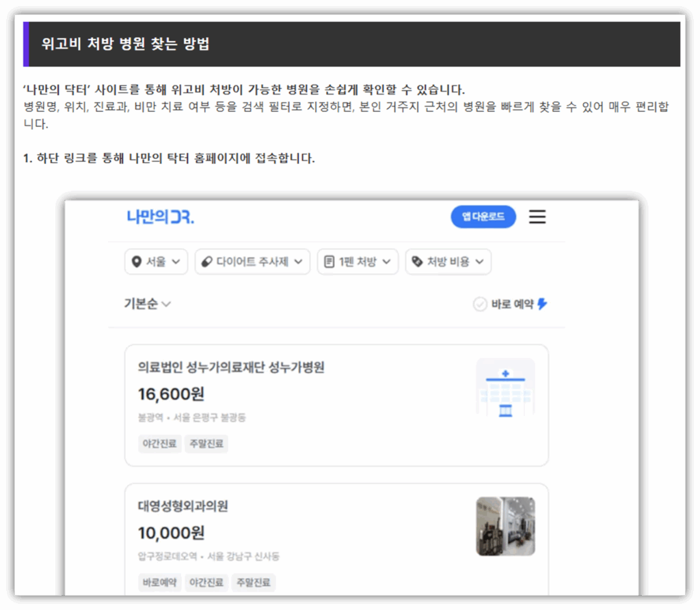Open the 처방 비용 dropdown
The height and width of the screenshot is (610, 700).
click(x=448, y=262)
